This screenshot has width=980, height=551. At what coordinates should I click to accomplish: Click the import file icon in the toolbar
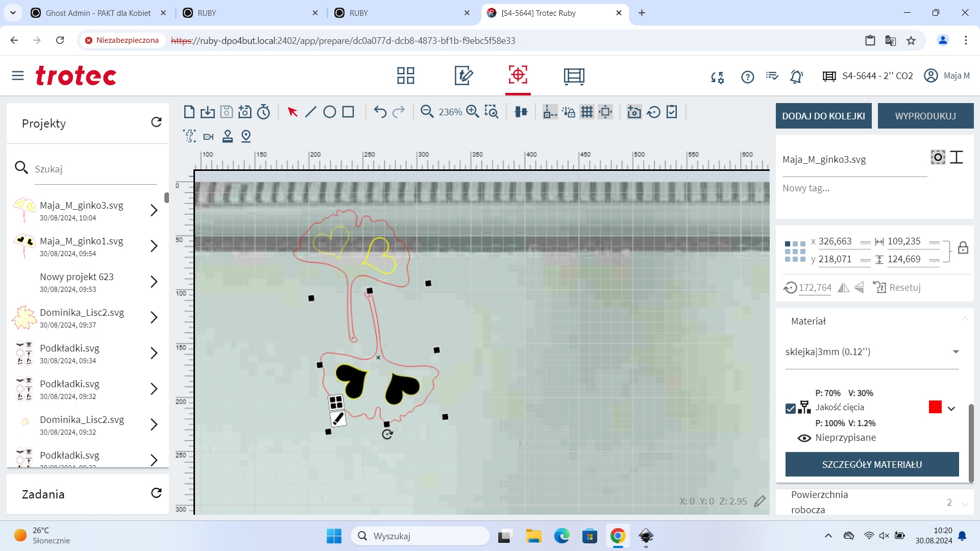208,112
